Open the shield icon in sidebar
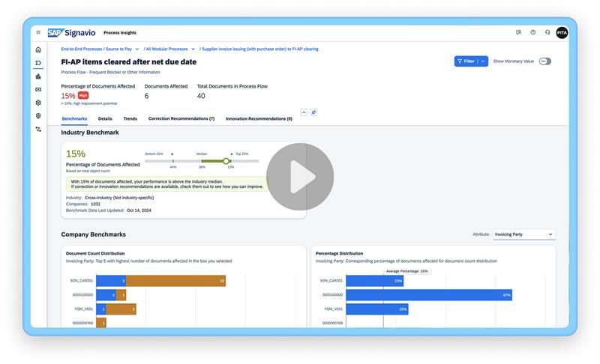The height and width of the screenshot is (364, 600). click(38, 116)
